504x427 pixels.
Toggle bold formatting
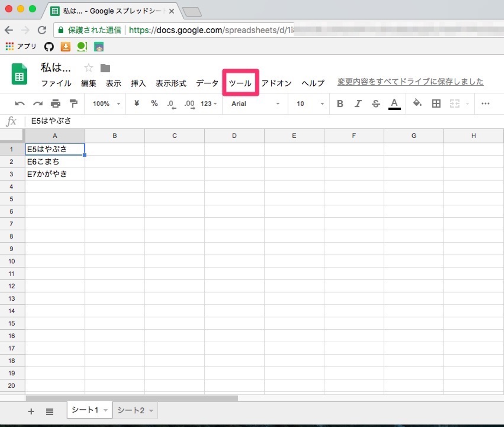[x=340, y=104]
